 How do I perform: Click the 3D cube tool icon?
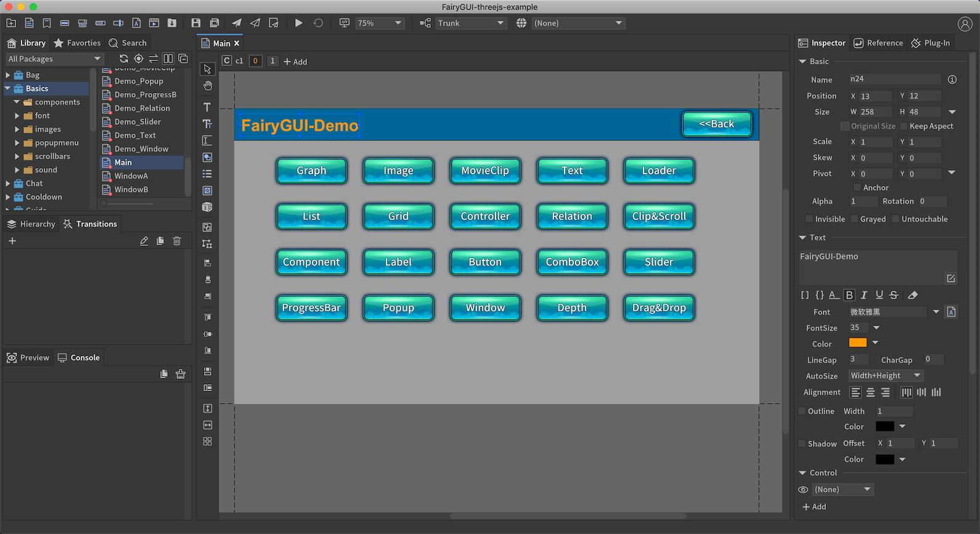click(207, 207)
